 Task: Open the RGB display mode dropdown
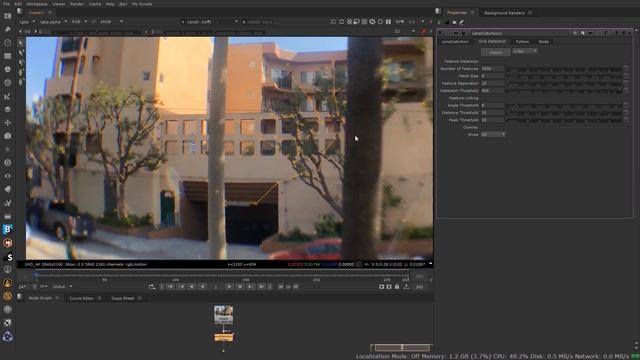tap(79, 22)
